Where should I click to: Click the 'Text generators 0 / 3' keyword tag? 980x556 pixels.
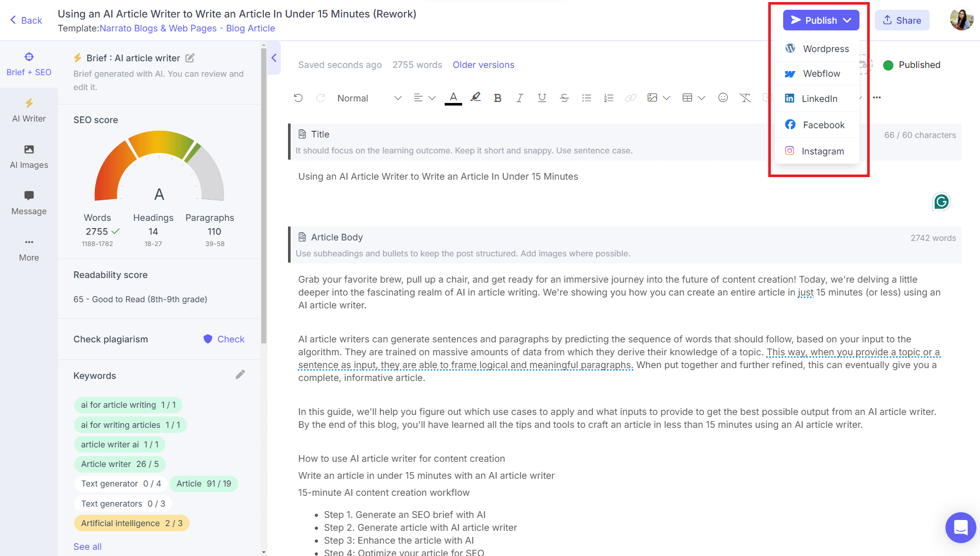click(x=123, y=503)
